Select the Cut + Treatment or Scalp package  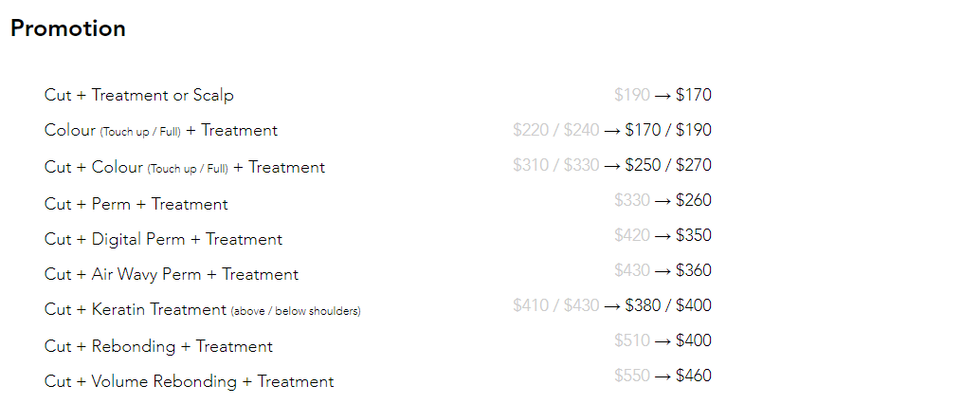[x=138, y=95]
